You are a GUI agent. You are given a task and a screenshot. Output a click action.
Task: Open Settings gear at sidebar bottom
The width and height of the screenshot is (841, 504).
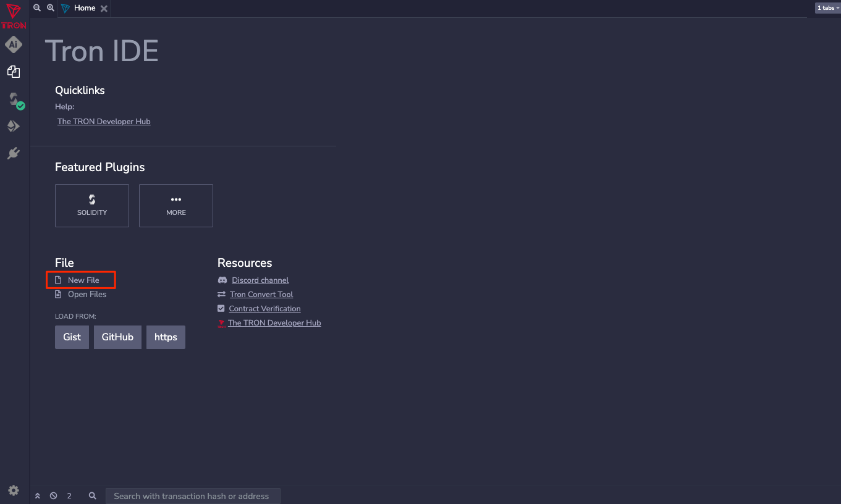point(14,490)
